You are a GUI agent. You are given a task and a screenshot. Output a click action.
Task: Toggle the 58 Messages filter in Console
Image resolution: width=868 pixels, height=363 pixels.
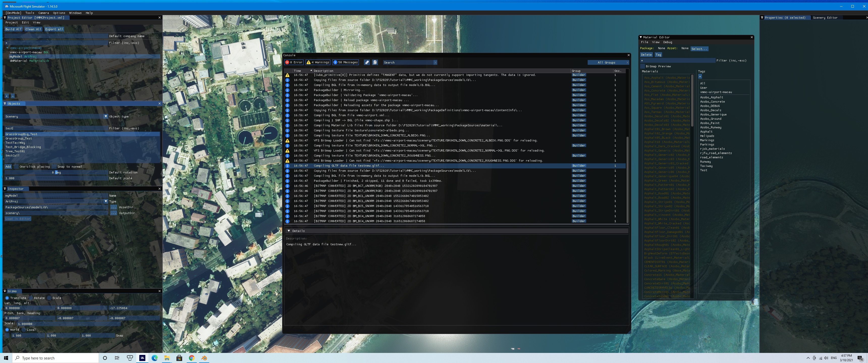(346, 62)
